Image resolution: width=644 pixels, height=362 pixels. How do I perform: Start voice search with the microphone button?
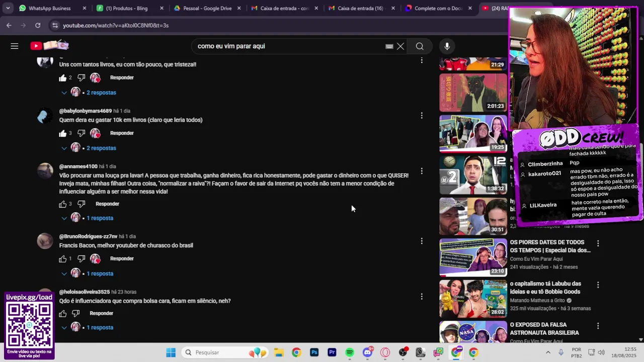(447, 46)
